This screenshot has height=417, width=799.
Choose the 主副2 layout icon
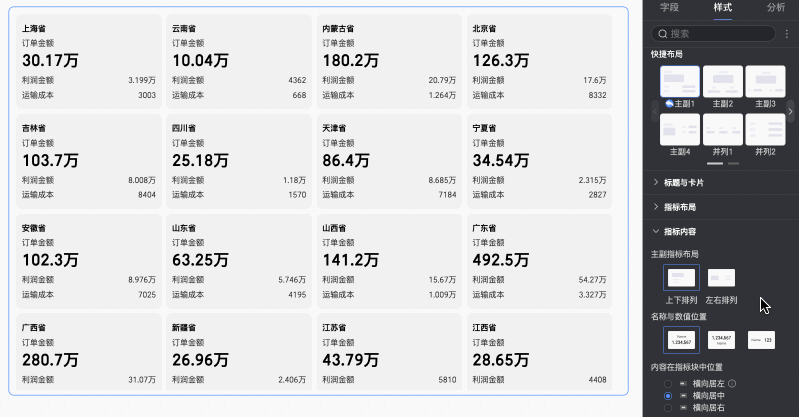(x=723, y=82)
